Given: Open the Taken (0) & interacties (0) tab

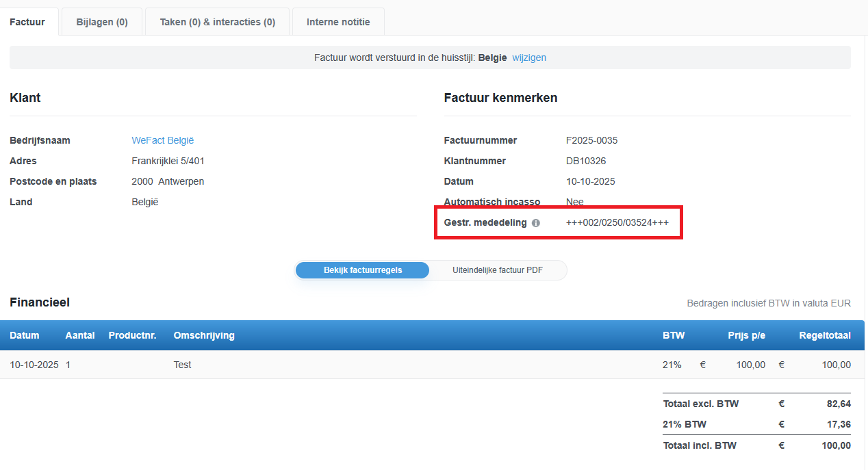Looking at the screenshot, I should point(217,21).
